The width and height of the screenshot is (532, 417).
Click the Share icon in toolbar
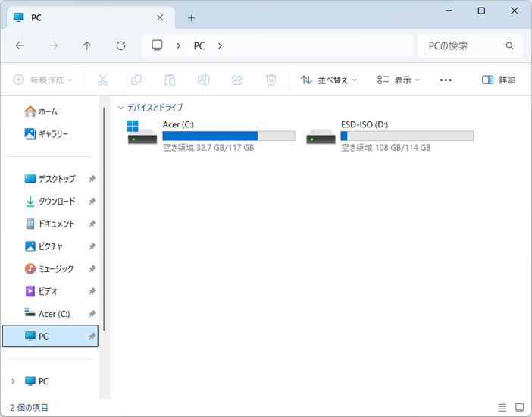pos(237,80)
